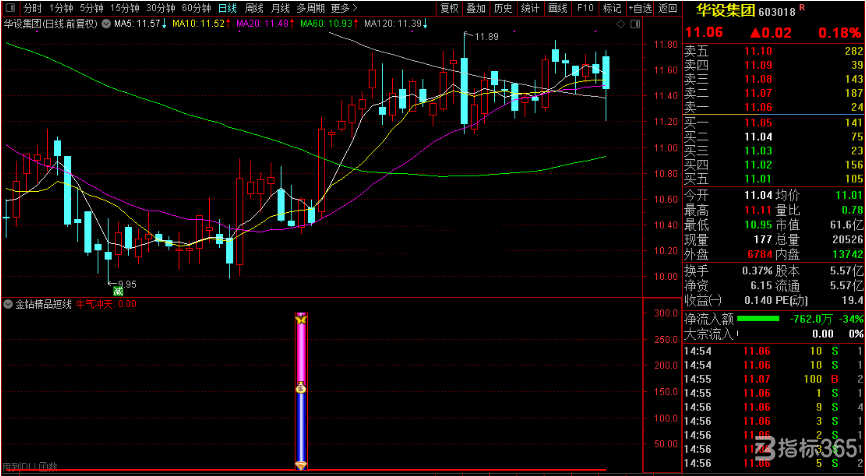Click the 卖三 ask row at 11.08
The height and width of the screenshot is (476, 866).
774,80
